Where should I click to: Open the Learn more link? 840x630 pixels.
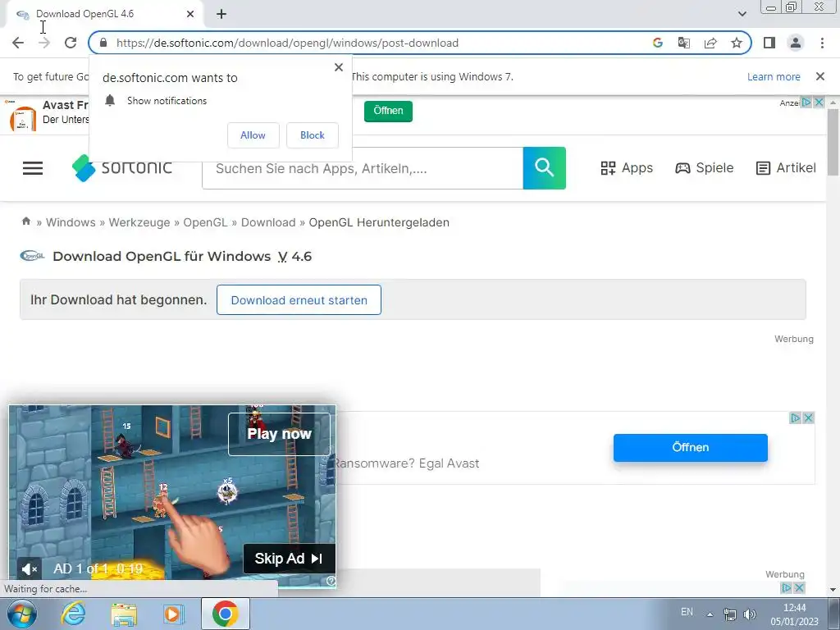pos(774,76)
